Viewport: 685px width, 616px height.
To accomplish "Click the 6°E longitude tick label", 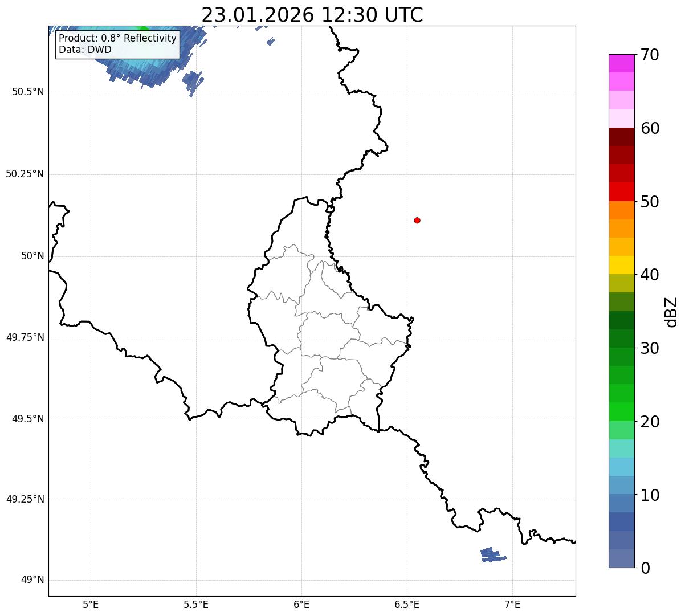I will click(301, 605).
